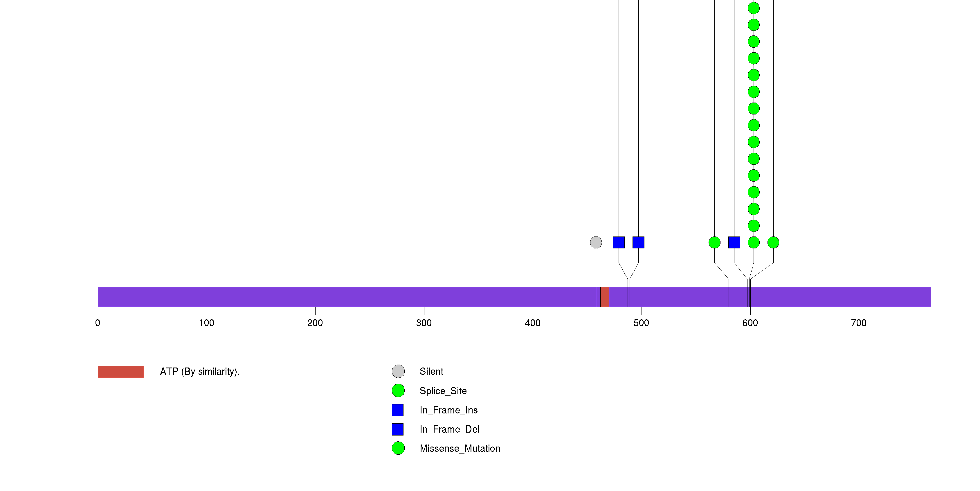Click the leftmost single green circle marker
Viewport: 980px width, 491px height.
(714, 243)
